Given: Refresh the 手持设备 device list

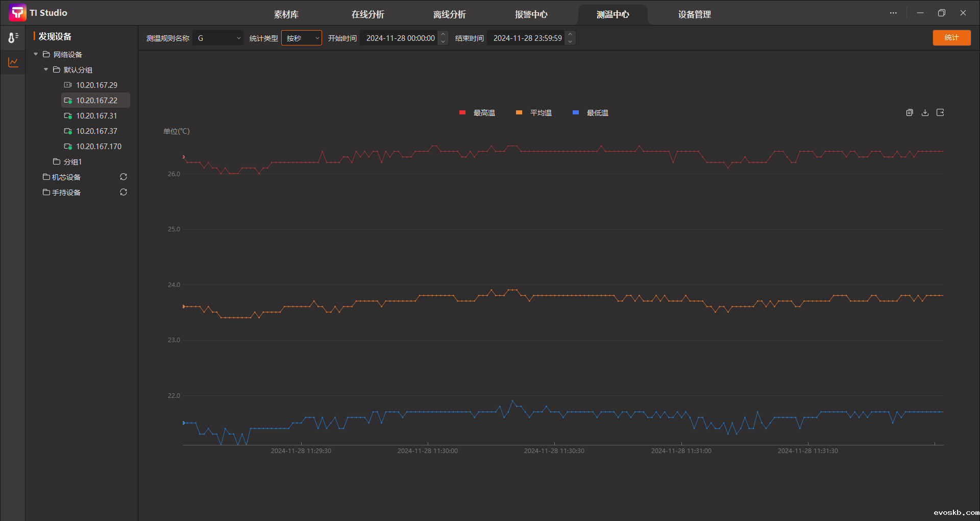Looking at the screenshot, I should [x=124, y=192].
